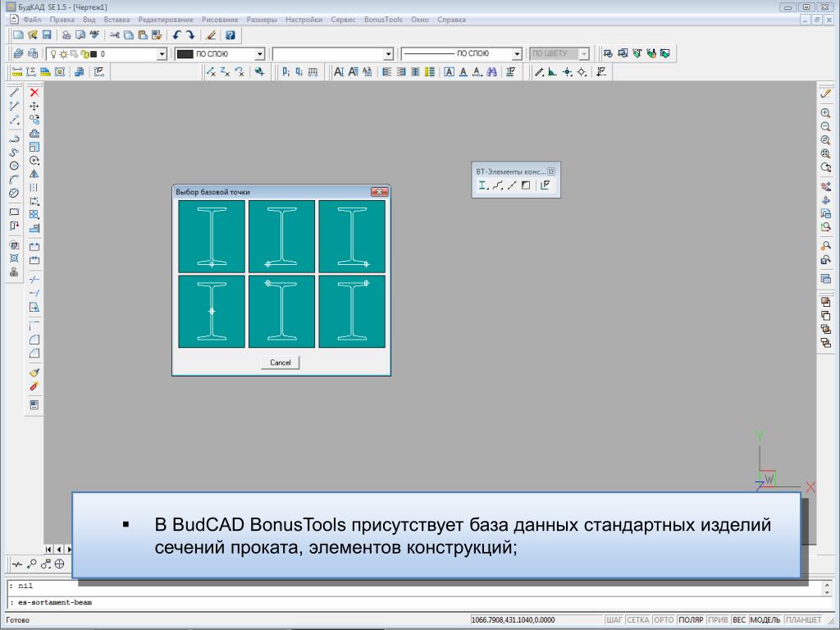Click the I-beam profile icon in BT panel
This screenshot has height=630, width=840.
pos(483,185)
